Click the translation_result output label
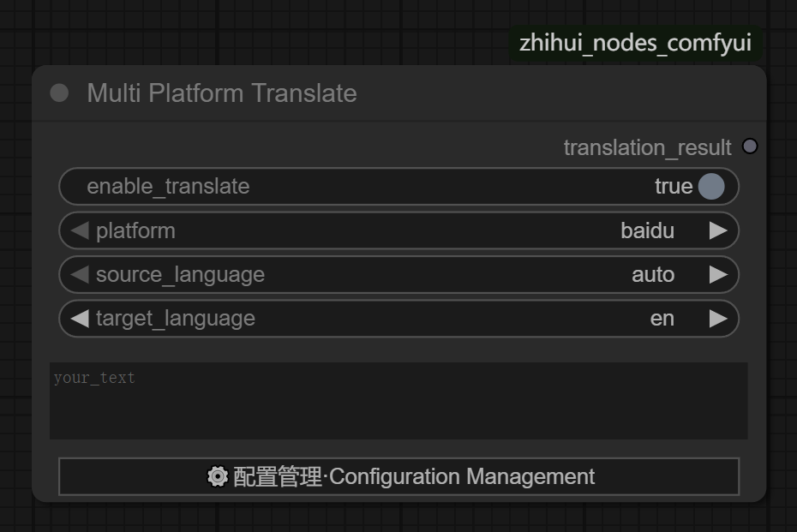This screenshot has width=797, height=532. click(647, 148)
